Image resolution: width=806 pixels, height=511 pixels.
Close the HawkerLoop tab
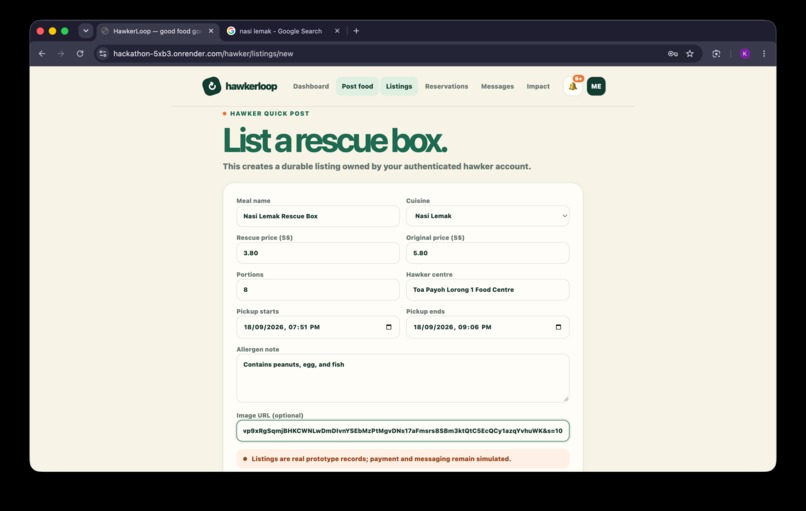pyautogui.click(x=211, y=31)
